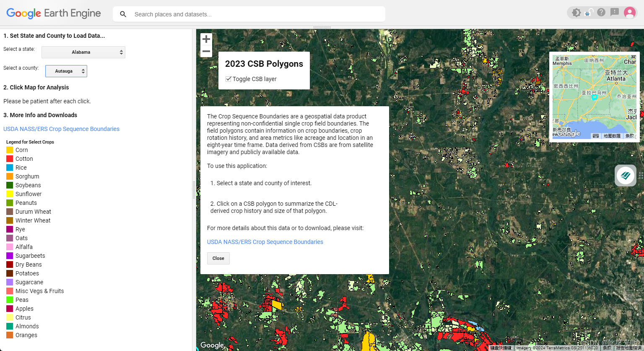The width and height of the screenshot is (644, 351).
Task: Click the dotted drag handle beside book icon
Action: coord(641,175)
